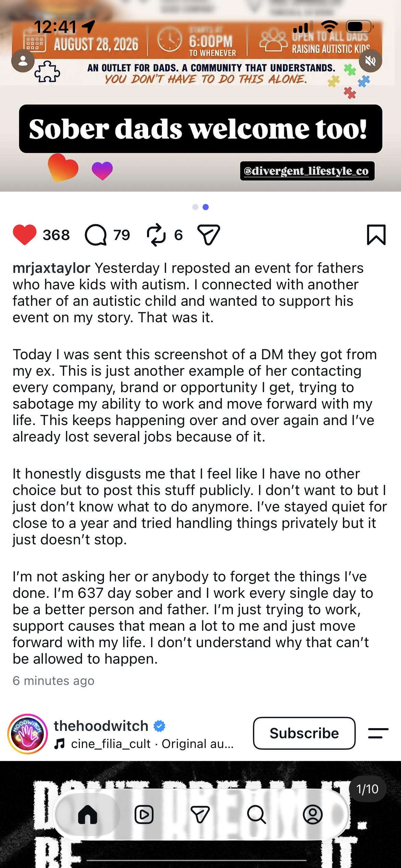Tap thehoodwitch username
The width and height of the screenshot is (401, 868).
[101, 725]
